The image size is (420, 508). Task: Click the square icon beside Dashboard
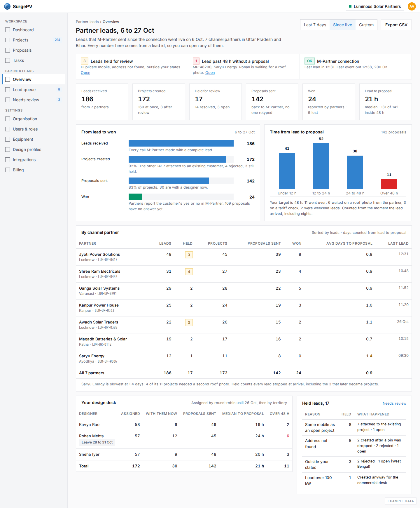point(8,30)
